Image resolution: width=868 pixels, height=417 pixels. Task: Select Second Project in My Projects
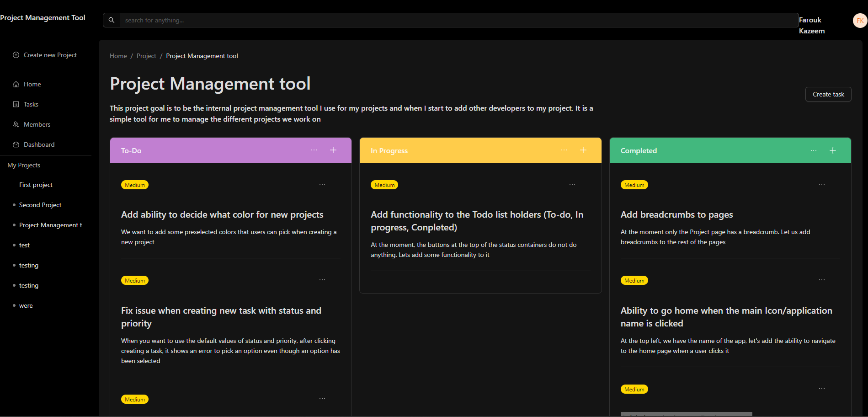click(x=40, y=205)
